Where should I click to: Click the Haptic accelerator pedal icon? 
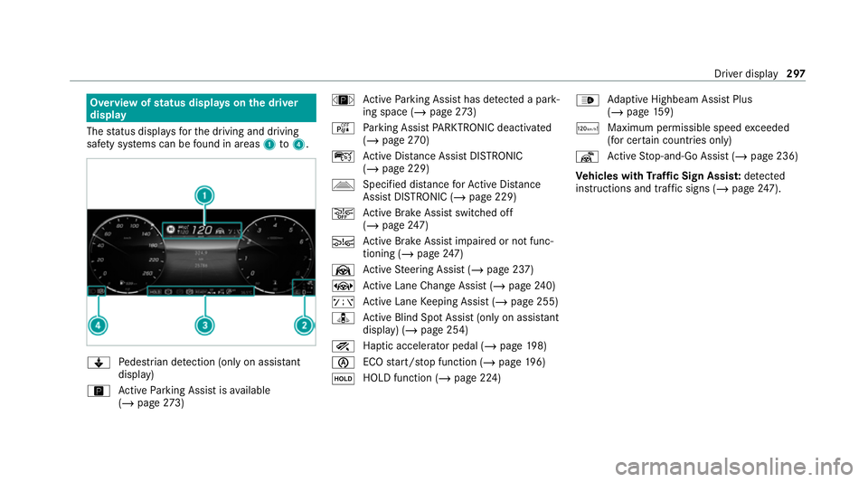(343, 346)
